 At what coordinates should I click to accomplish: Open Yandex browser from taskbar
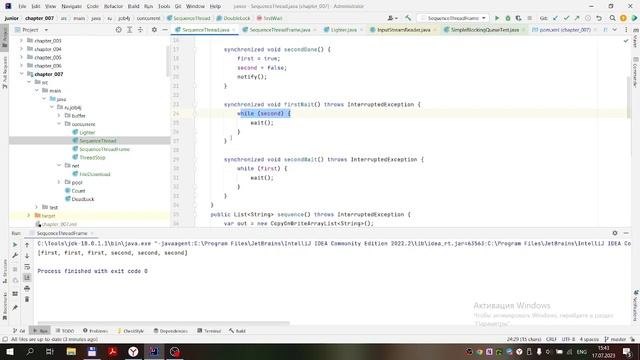point(133,351)
